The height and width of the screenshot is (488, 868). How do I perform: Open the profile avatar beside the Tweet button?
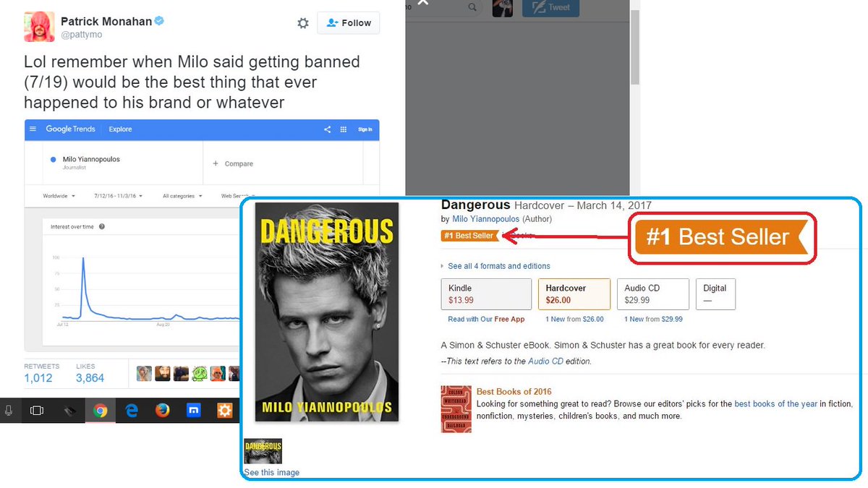tap(503, 7)
